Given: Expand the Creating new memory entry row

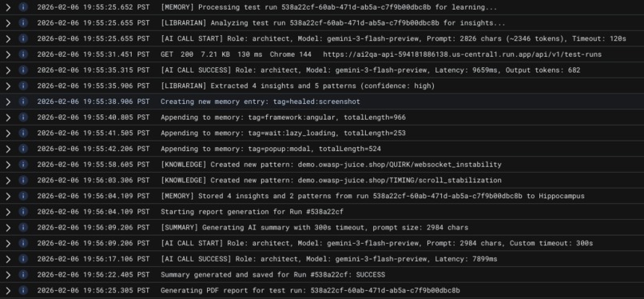Looking at the screenshot, I should click(8, 102).
